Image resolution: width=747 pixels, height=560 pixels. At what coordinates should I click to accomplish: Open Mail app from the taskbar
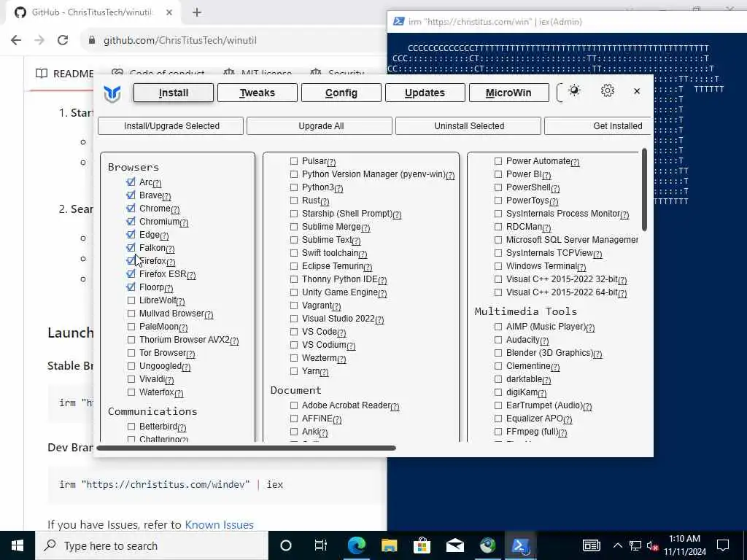455,545
